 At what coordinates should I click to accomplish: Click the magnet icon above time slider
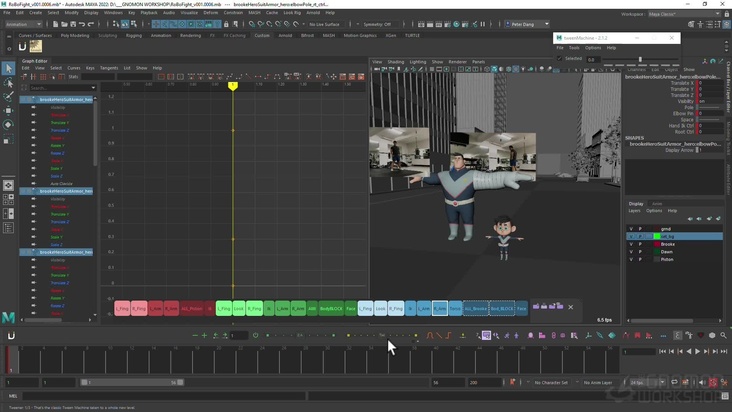(x=11, y=335)
